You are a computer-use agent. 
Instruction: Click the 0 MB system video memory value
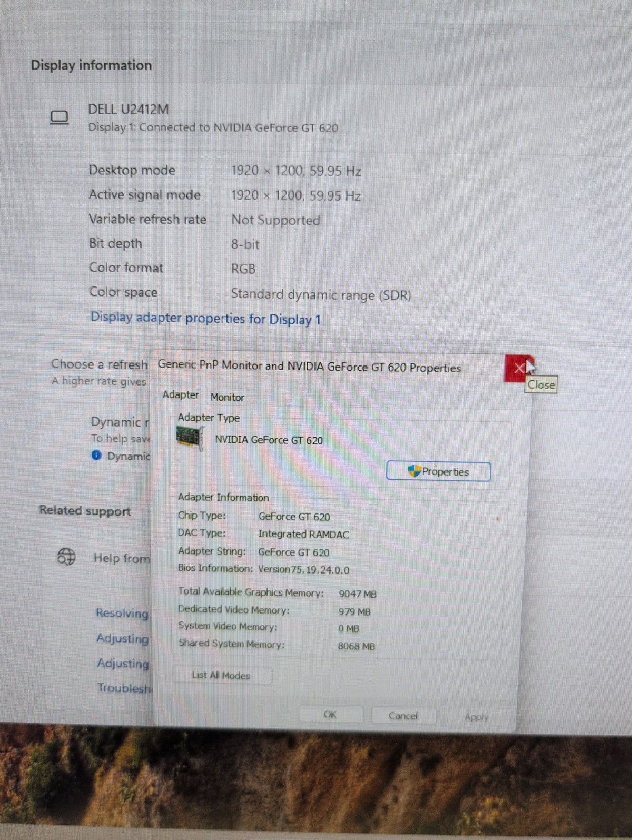[349, 628]
